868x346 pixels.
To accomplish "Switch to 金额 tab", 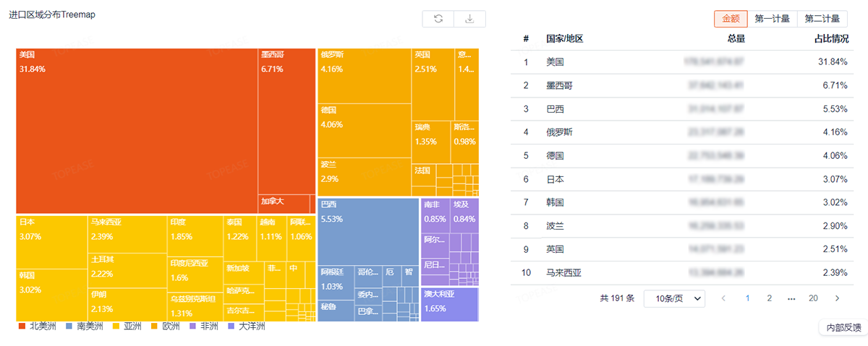I will [731, 19].
